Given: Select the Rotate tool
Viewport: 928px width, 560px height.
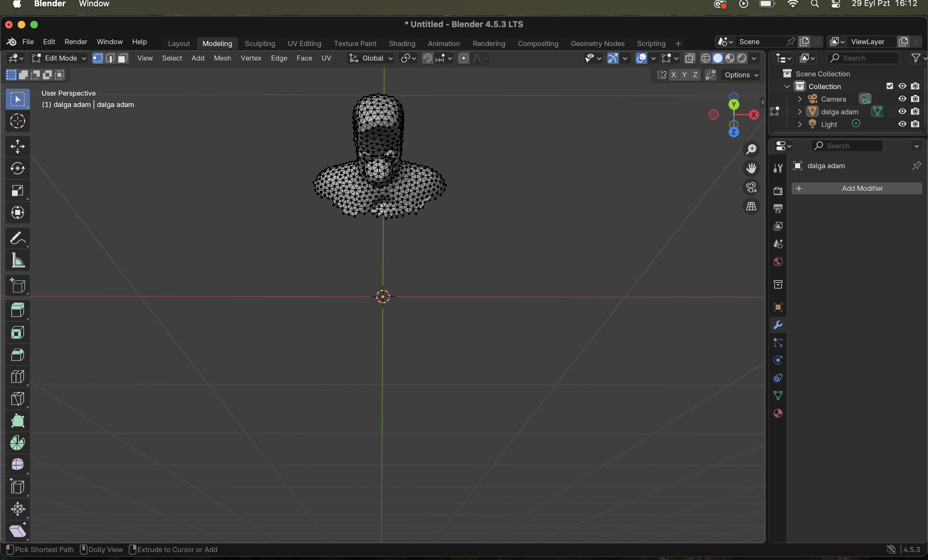Looking at the screenshot, I should coord(17,168).
